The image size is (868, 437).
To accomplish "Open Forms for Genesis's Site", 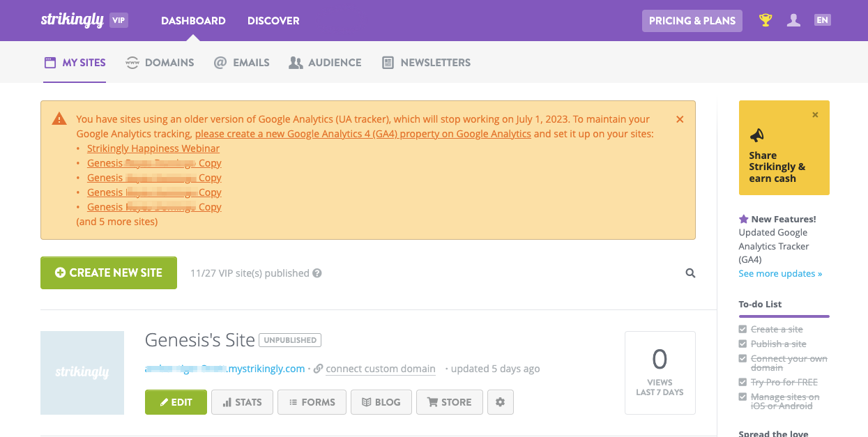I will [x=312, y=402].
